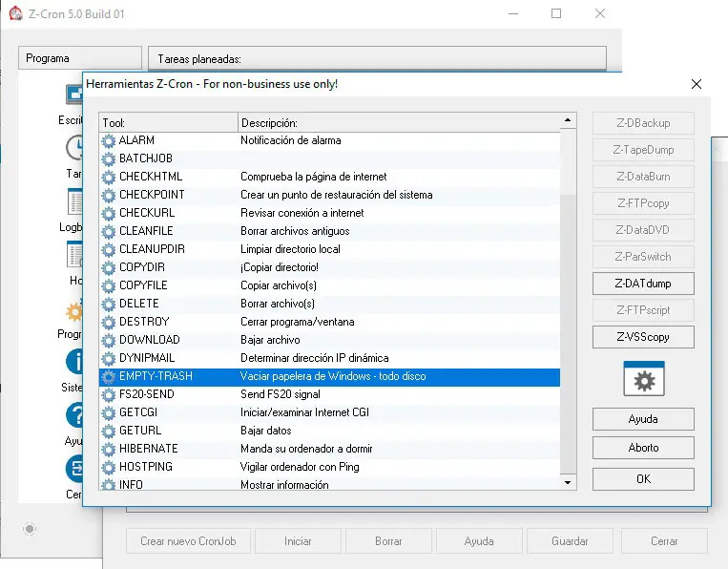Click the gear icon beside COPYFILE
Viewport: 728px width, 569px height.
pyautogui.click(x=108, y=285)
